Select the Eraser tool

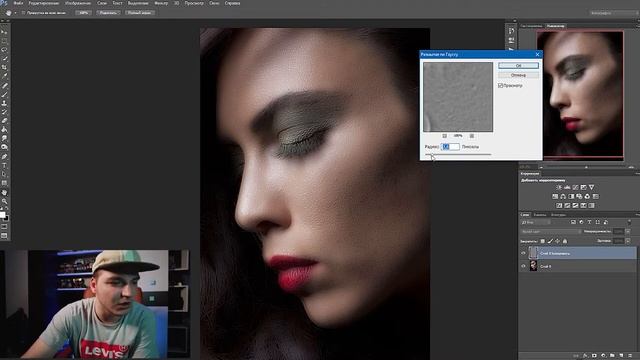coord(4,121)
